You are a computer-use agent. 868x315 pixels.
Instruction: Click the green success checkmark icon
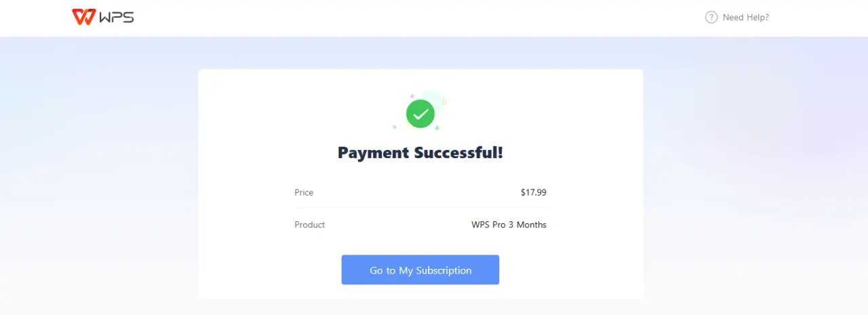point(420,113)
